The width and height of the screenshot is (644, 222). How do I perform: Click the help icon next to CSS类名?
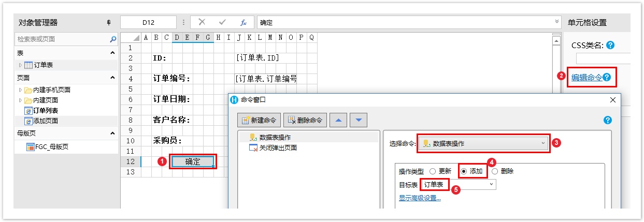click(x=610, y=46)
